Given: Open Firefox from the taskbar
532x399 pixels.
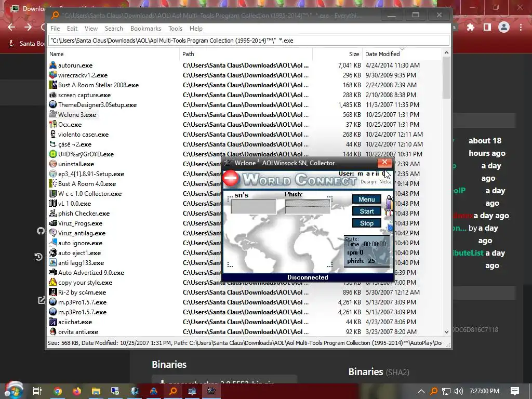Looking at the screenshot, I should point(77,391).
